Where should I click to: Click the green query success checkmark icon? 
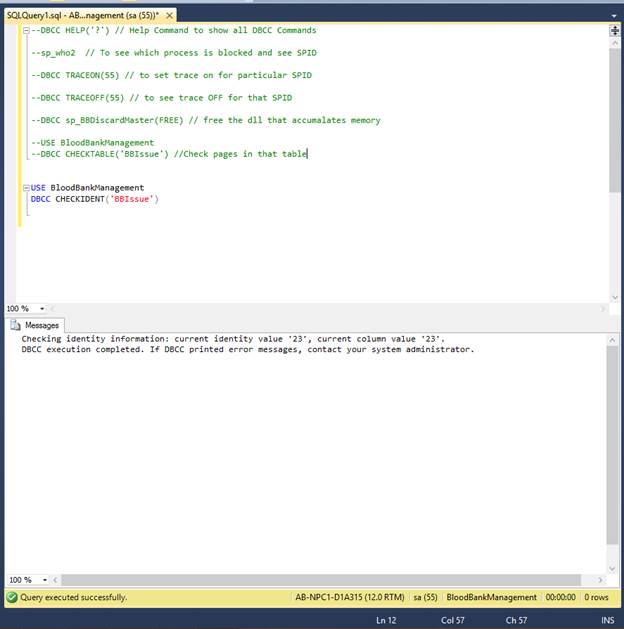point(12,597)
